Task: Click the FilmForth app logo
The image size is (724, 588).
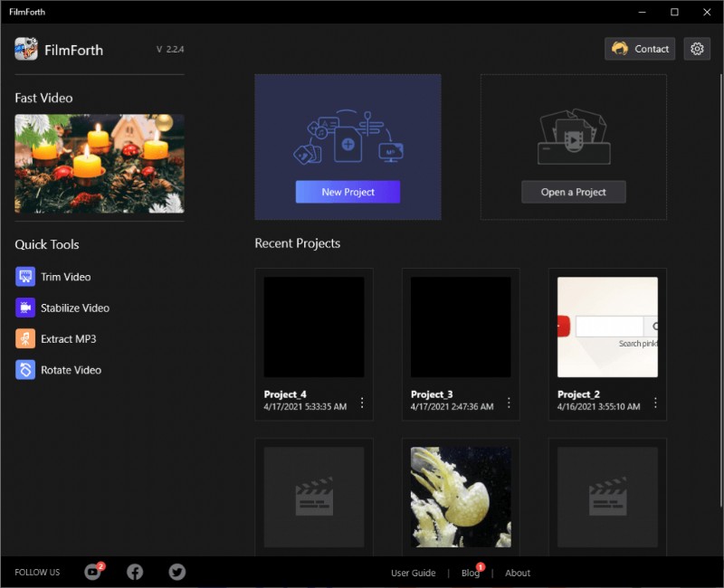Action: coord(23,50)
